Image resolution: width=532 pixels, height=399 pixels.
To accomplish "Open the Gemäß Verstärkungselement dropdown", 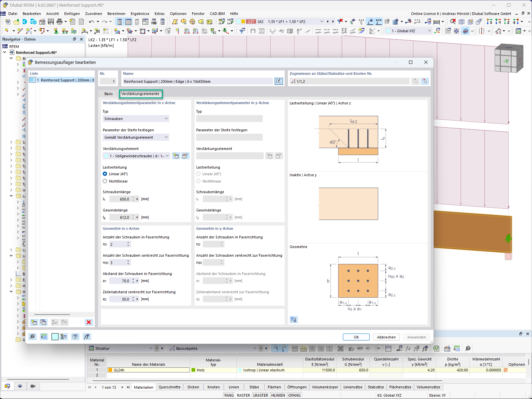I will tap(136, 137).
